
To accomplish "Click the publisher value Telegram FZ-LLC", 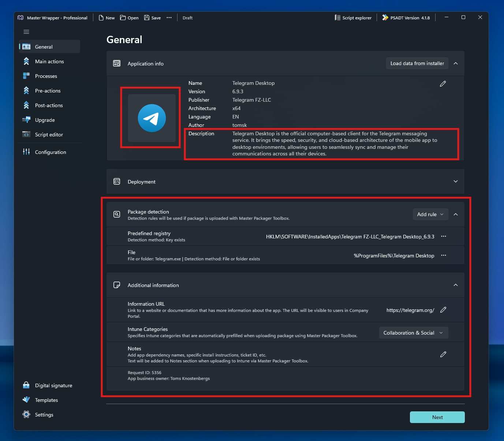I will click(x=252, y=100).
